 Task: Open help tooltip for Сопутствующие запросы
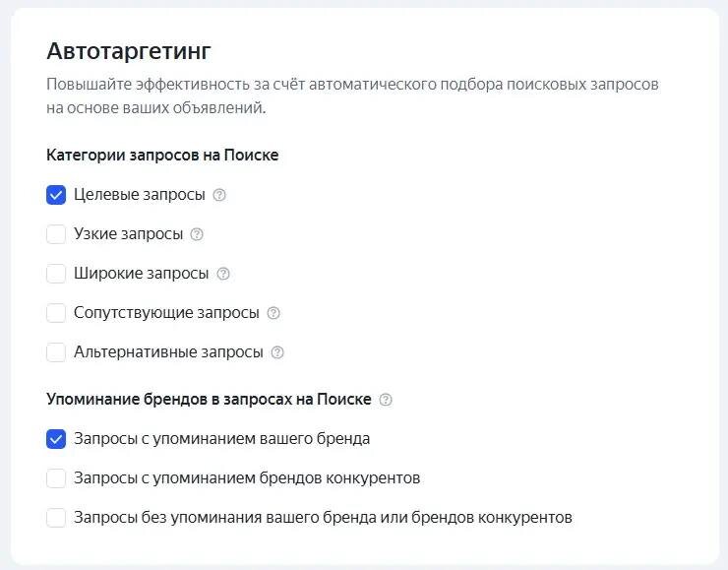(273, 313)
